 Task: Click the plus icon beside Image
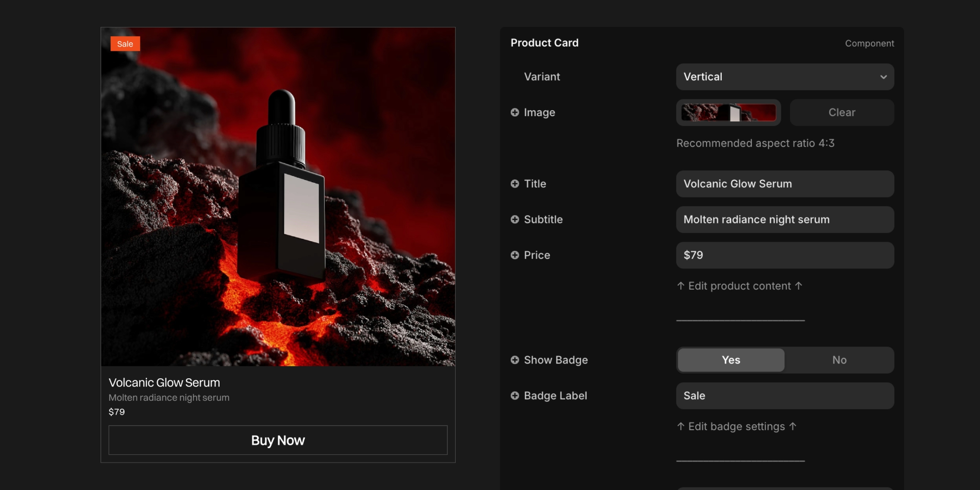point(514,113)
